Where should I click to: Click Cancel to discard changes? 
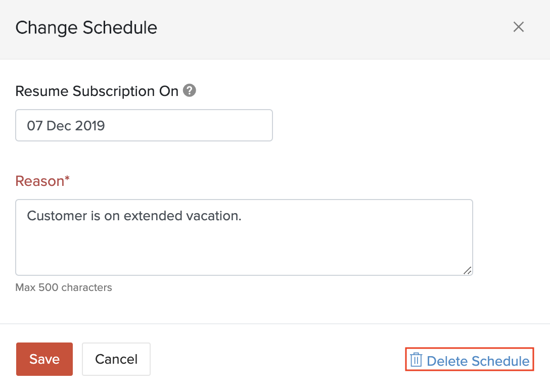coord(116,359)
